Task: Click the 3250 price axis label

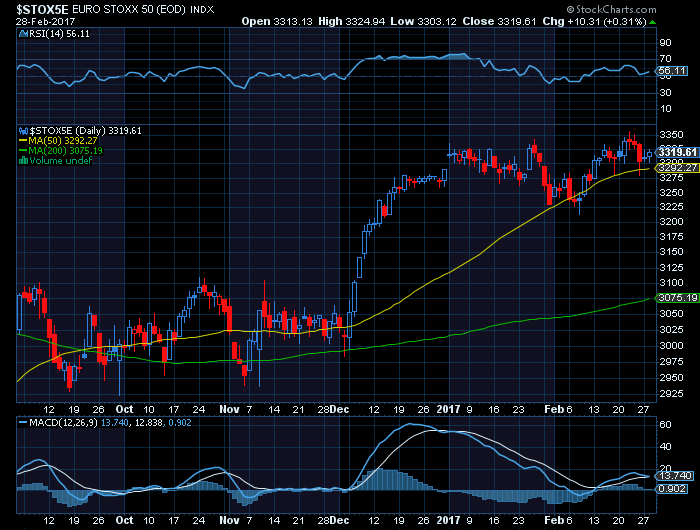Action: tap(671, 193)
